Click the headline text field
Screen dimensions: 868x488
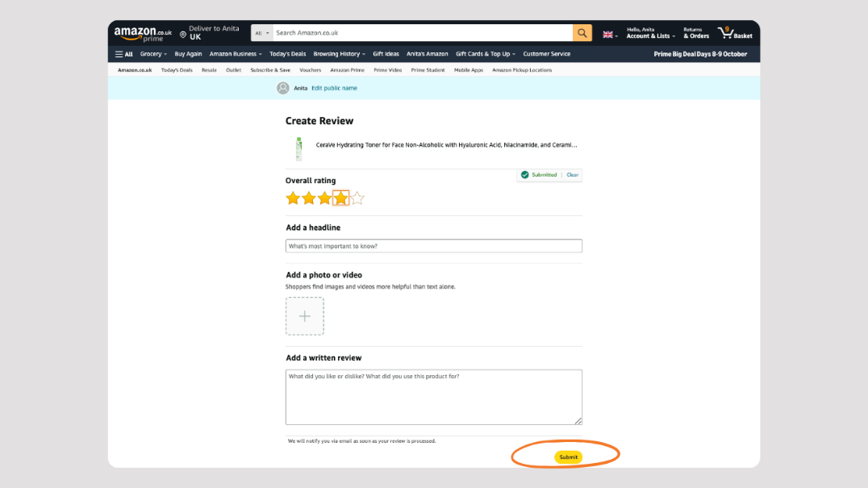(433, 246)
